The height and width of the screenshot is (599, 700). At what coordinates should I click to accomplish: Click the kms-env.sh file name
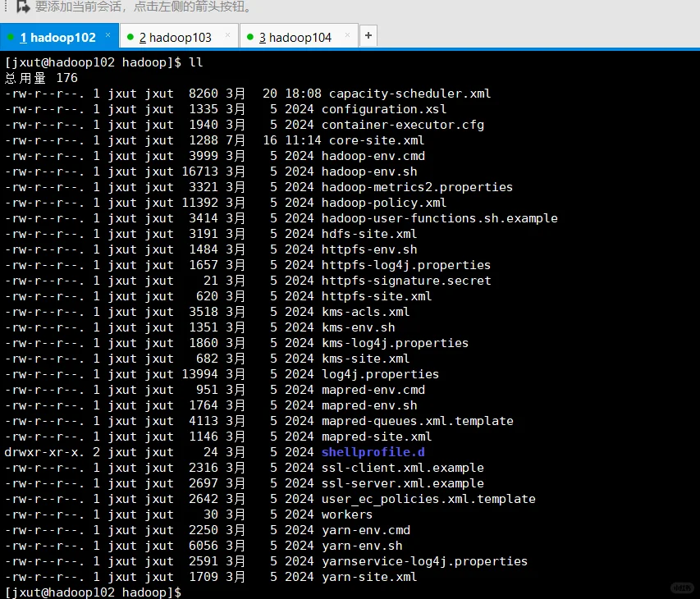pos(359,327)
